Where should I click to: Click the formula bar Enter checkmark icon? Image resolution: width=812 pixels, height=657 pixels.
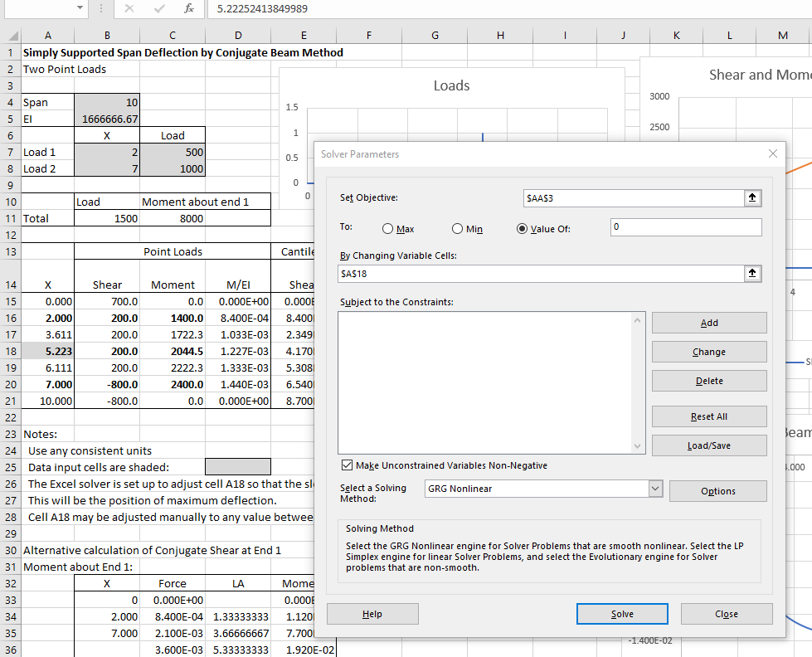tap(158, 8)
